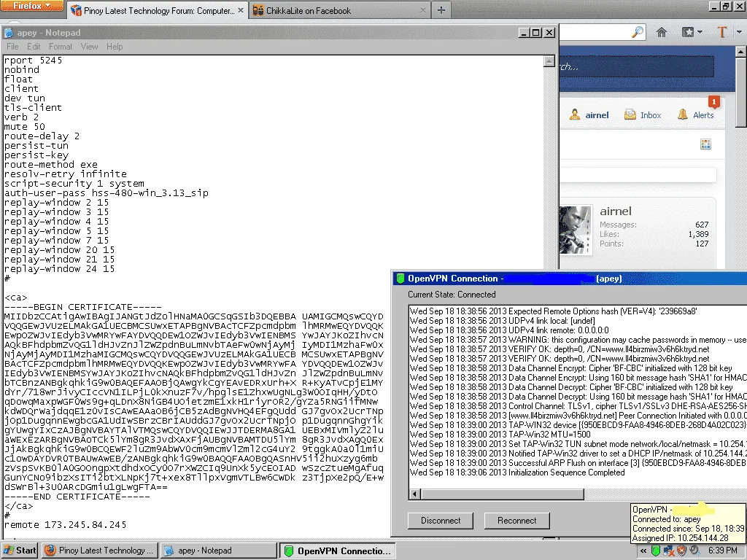This screenshot has width=747, height=560.
Task: Switch to Pinoy Latest Technology taskbar item
Action: (98, 551)
